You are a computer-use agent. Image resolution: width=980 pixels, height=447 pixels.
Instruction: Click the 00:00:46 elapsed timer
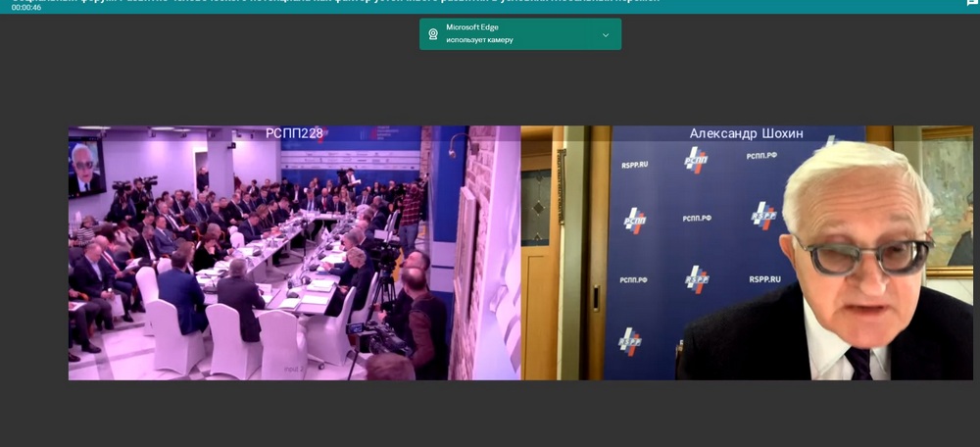click(26, 8)
